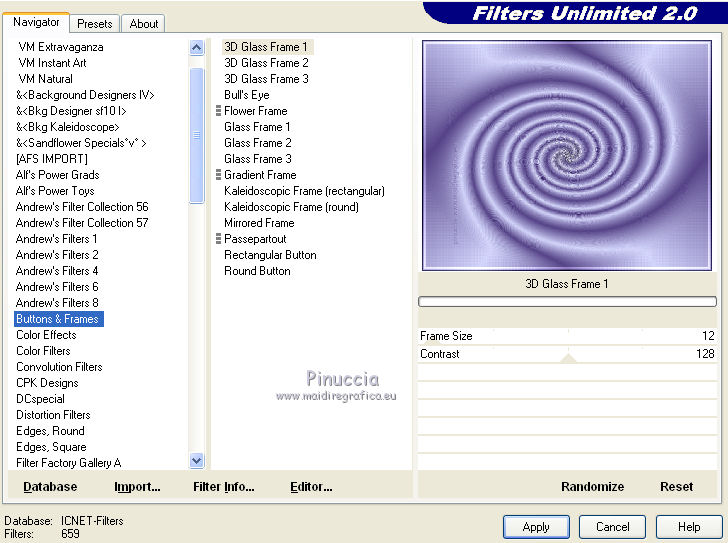Select Andrew's Filters 4 category
Viewport: 728px width, 543px height.
[x=57, y=271]
